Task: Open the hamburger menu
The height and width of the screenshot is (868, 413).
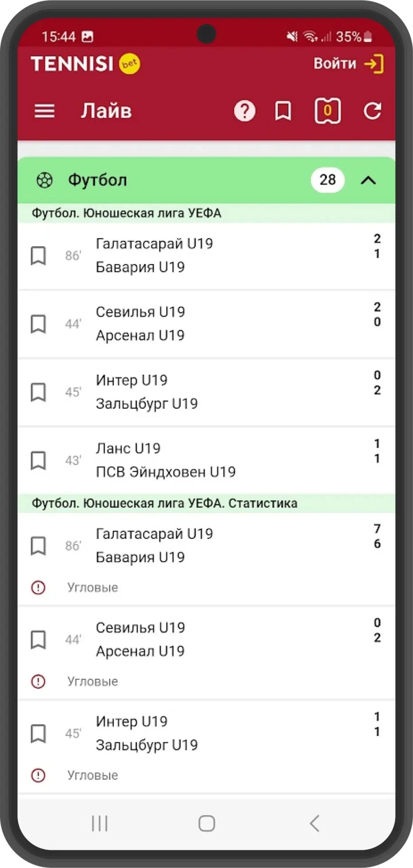Action: tap(45, 111)
